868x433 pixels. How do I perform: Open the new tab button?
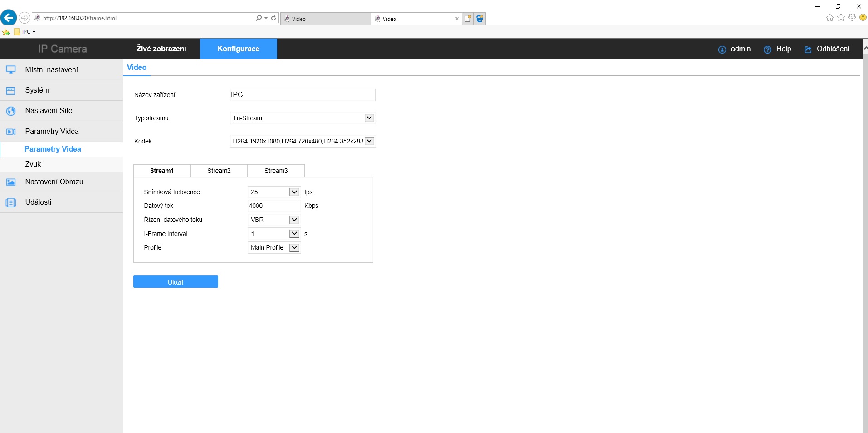tap(468, 19)
